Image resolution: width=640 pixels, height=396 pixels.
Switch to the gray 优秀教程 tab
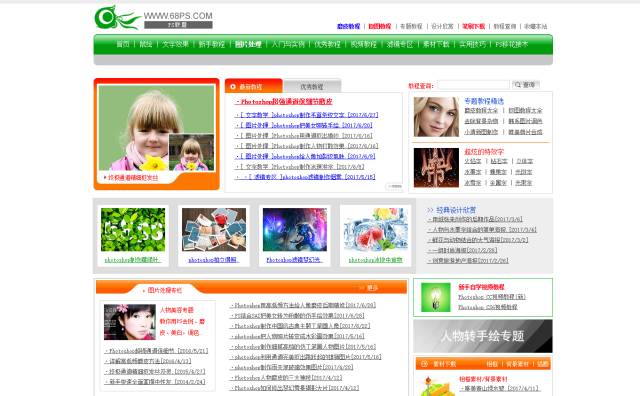point(312,87)
